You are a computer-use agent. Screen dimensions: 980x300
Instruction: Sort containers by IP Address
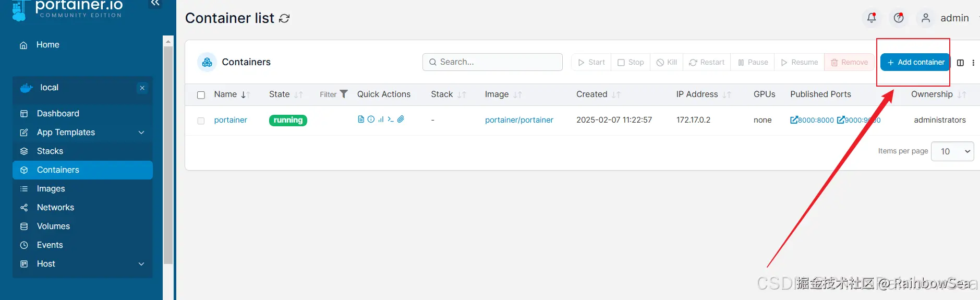click(704, 94)
